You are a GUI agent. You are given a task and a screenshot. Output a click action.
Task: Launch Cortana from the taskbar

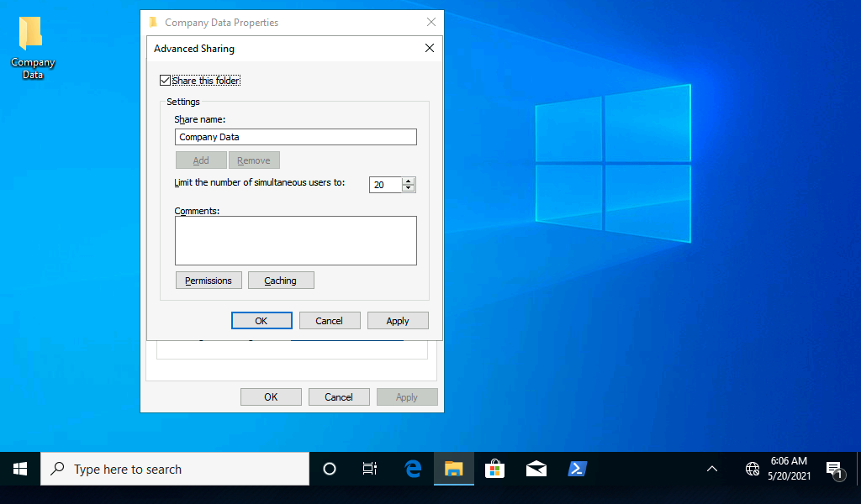click(330, 469)
